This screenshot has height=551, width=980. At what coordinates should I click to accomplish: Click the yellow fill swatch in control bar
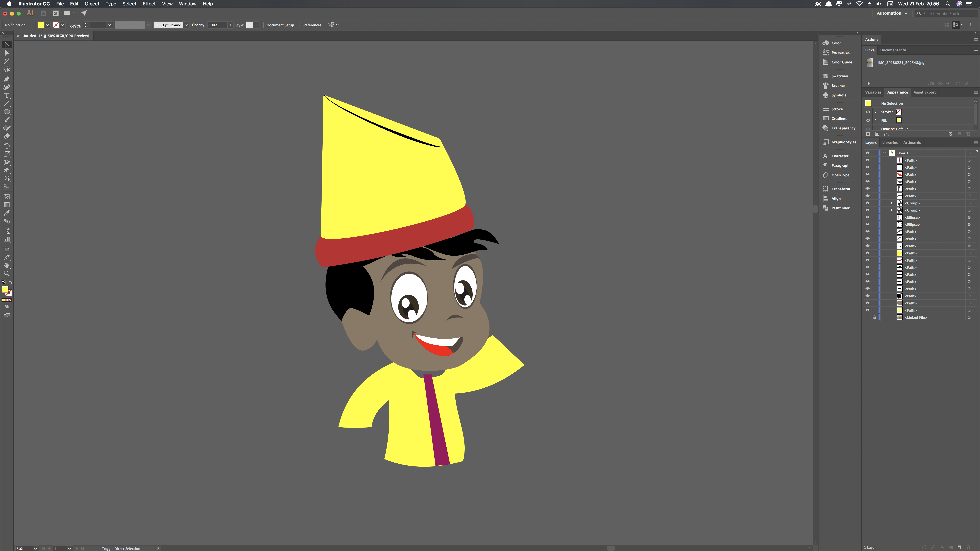click(x=41, y=25)
